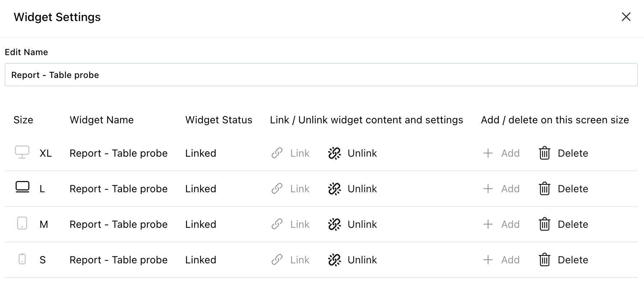Click Link text in the L row

coord(300,189)
